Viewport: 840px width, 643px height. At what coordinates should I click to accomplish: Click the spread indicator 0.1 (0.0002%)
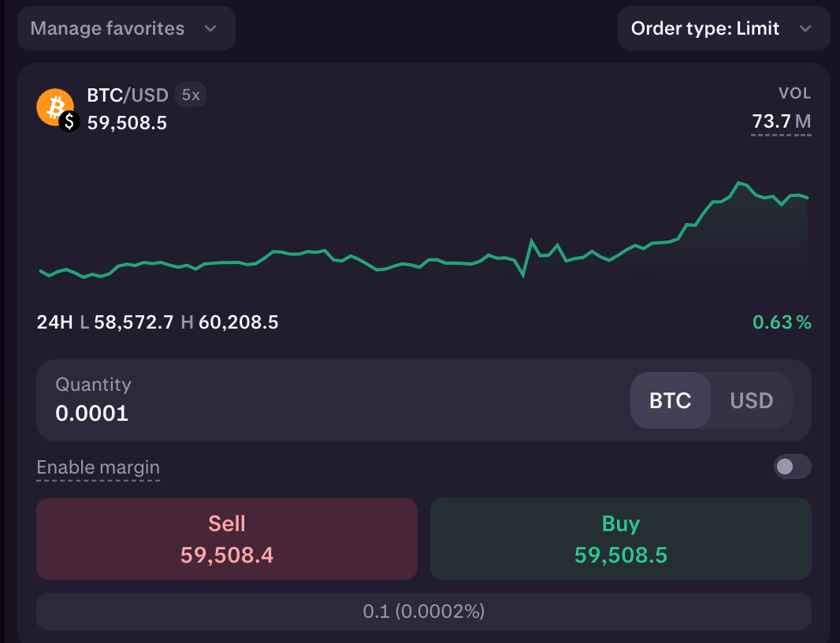tap(423, 611)
